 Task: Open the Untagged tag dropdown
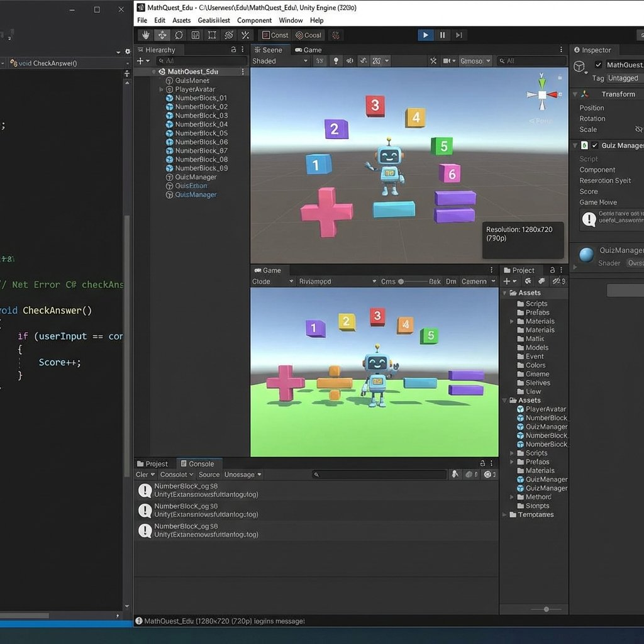tap(624, 78)
